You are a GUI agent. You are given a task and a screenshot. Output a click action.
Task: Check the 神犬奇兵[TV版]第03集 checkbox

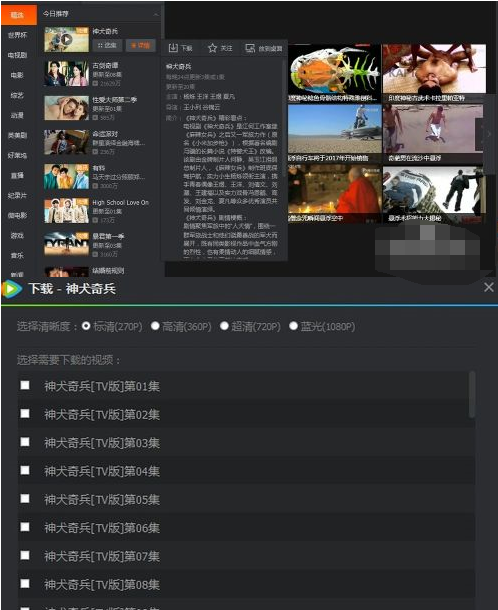pos(25,442)
